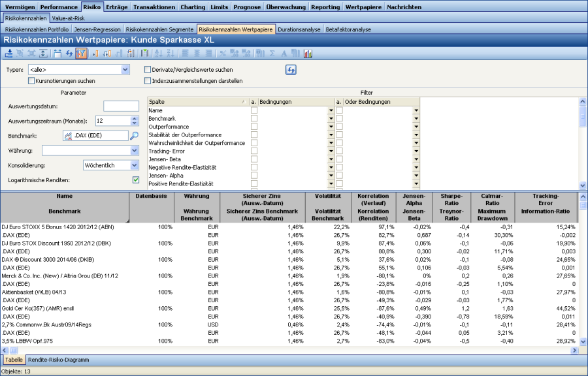
Task: Uncheck the Logarithmische Renditen checkbox
Action: click(x=136, y=180)
